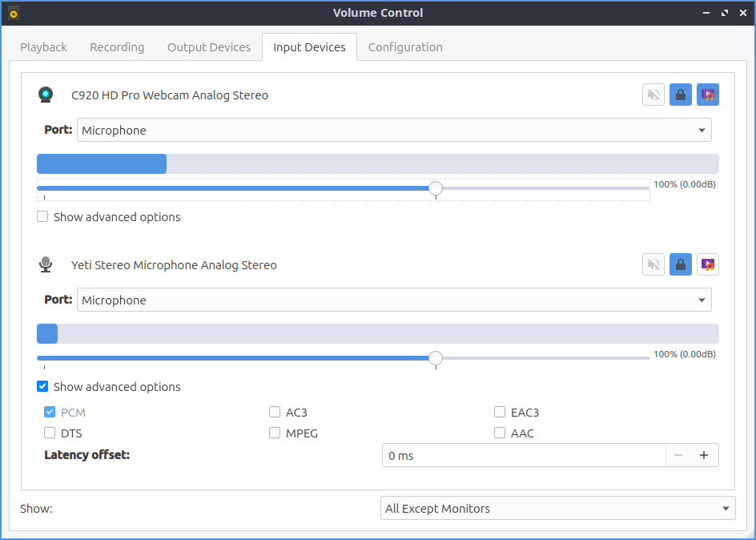Enable advanced options for C920 Webcam
756x540 pixels.
43,217
